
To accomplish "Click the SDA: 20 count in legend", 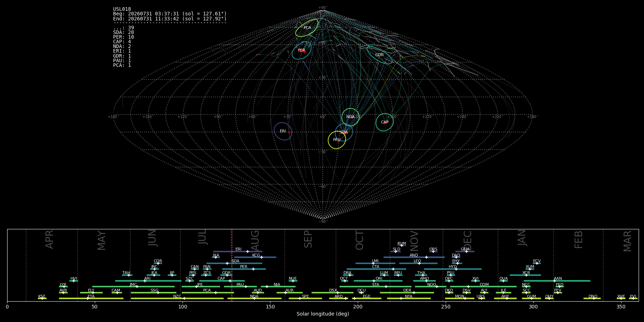I will [123, 33].
